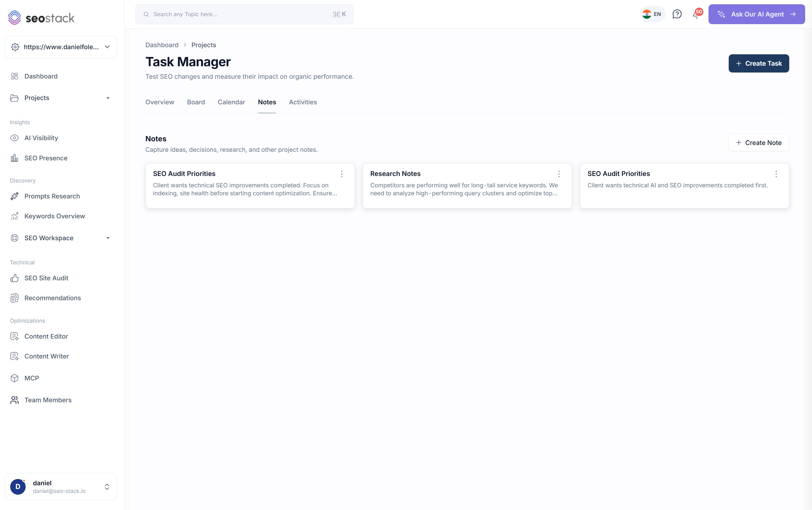Open Keywords Overview chart icon
This screenshot has width=812, height=510.
(14, 216)
